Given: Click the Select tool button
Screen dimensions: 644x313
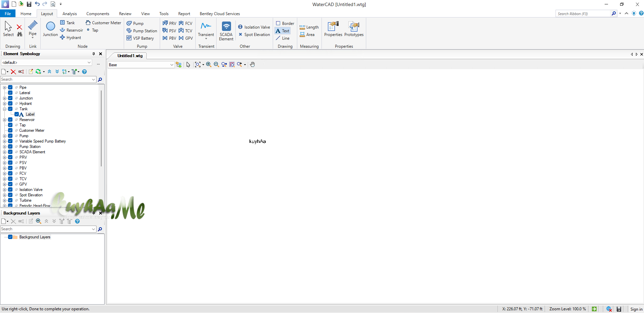Looking at the screenshot, I should pyautogui.click(x=8, y=29).
